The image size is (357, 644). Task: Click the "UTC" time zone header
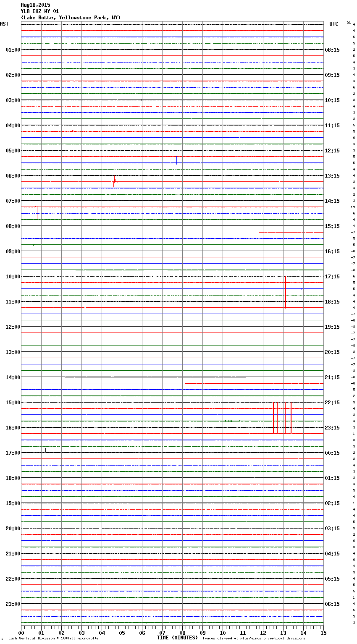click(334, 24)
